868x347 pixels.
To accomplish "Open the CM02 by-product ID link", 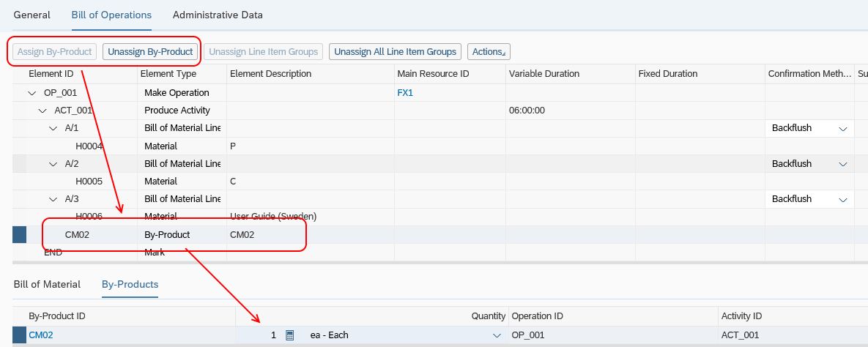I will [x=41, y=335].
